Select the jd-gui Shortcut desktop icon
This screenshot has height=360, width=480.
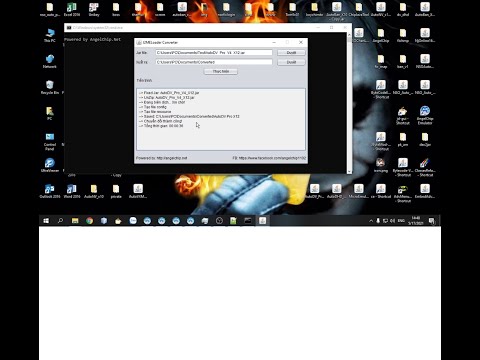(x=403, y=116)
